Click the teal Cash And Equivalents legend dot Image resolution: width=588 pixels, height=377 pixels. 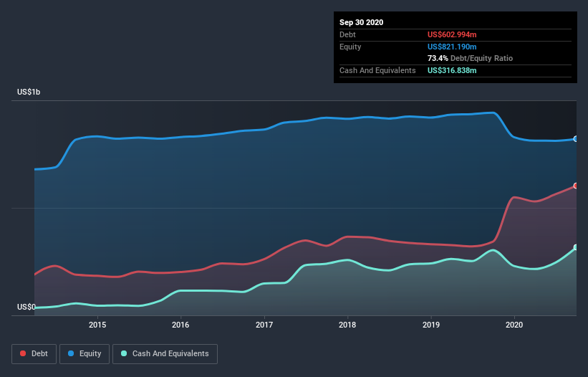pos(124,353)
